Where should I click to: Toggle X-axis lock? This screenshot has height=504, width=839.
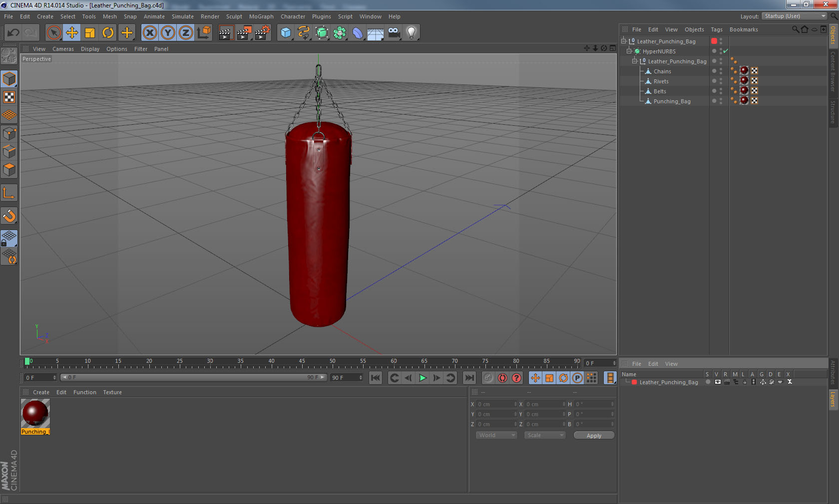coord(149,33)
